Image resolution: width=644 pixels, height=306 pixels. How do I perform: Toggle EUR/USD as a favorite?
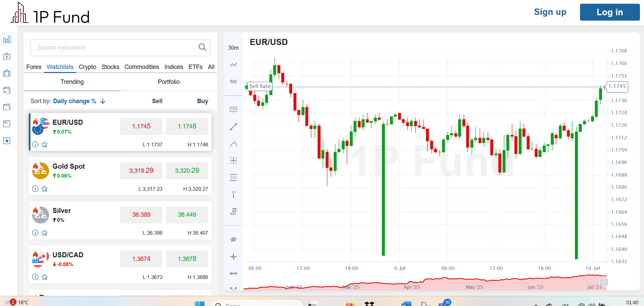pyautogui.click(x=44, y=144)
